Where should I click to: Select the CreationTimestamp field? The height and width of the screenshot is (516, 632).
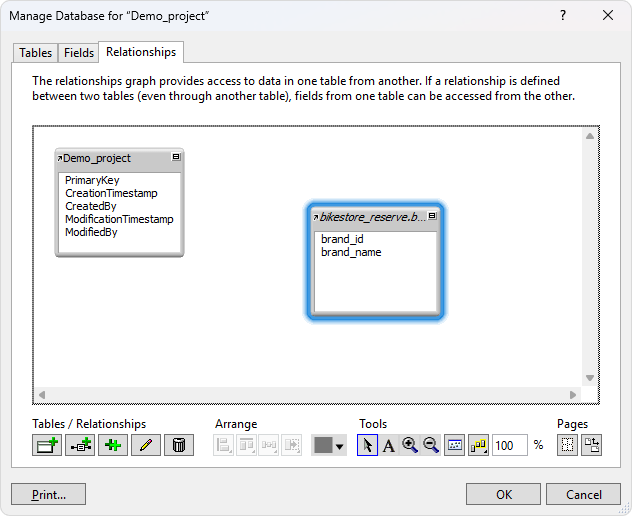point(111,193)
